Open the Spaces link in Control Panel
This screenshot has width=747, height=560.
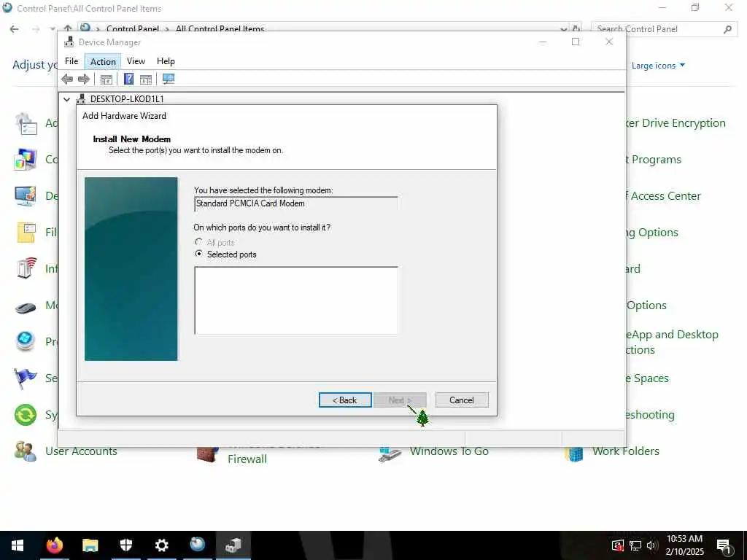[x=648, y=378]
